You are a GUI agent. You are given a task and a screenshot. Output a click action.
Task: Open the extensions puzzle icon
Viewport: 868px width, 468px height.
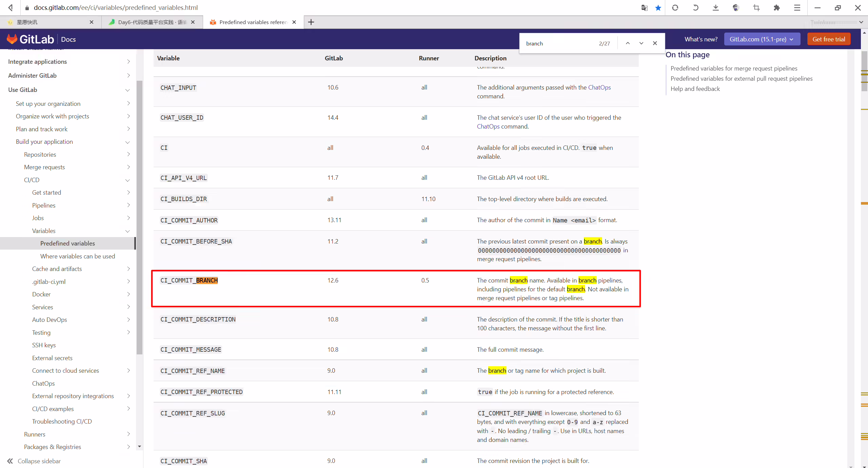776,7
